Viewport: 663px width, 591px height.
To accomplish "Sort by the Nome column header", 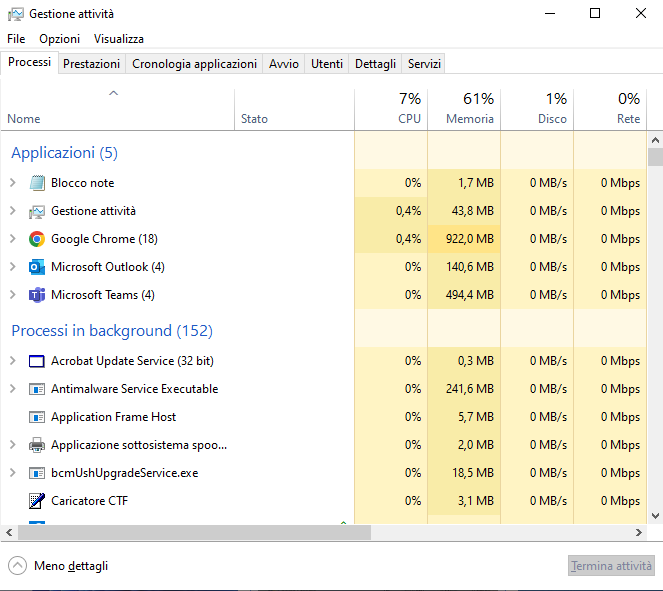I will 118,109.
